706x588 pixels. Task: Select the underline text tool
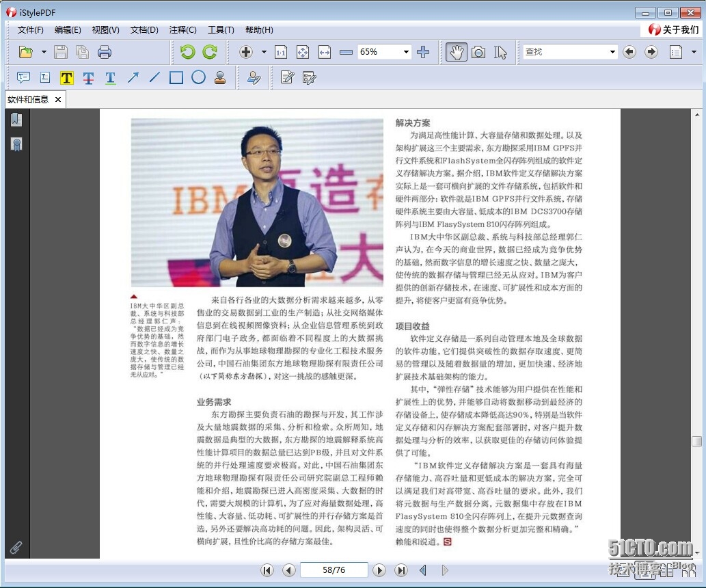(x=110, y=78)
